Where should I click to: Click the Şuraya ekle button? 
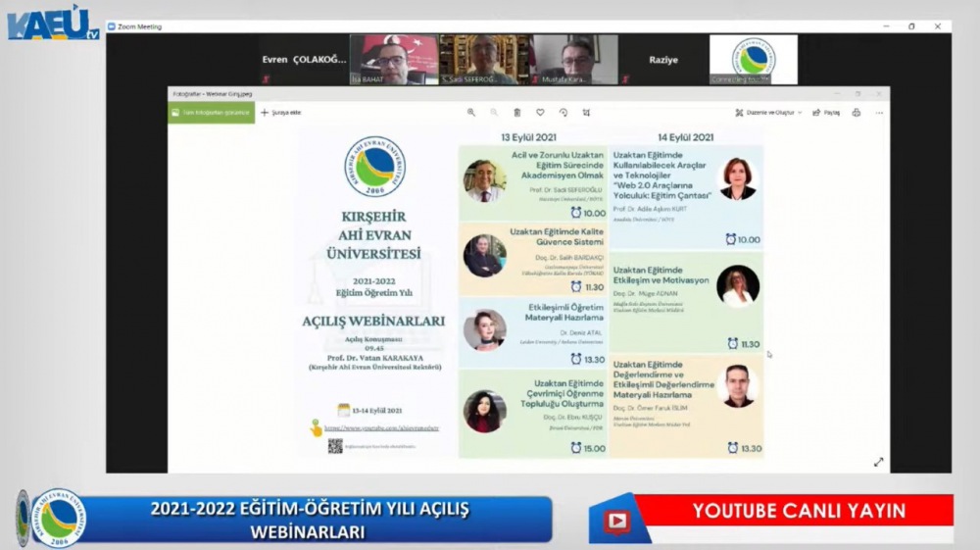(x=280, y=113)
